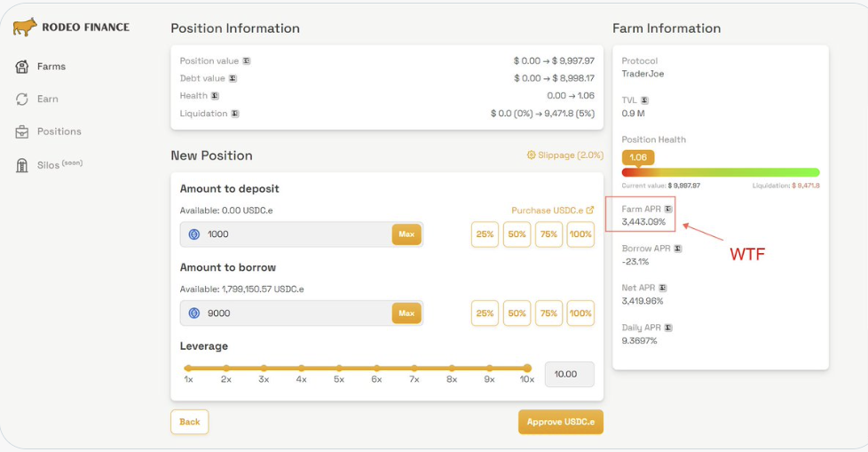This screenshot has width=868, height=452.
Task: Choose 100% for amount to borrow
Action: [x=580, y=313]
